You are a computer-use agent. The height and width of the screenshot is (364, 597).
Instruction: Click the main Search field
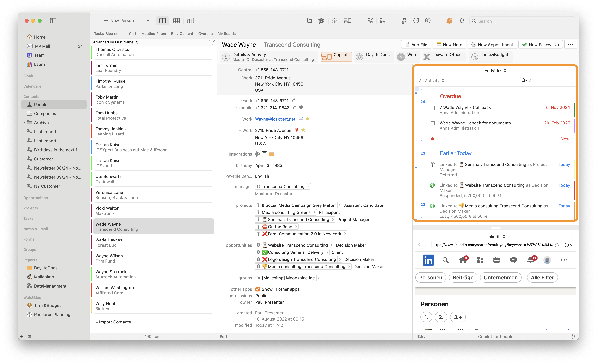pos(522,21)
